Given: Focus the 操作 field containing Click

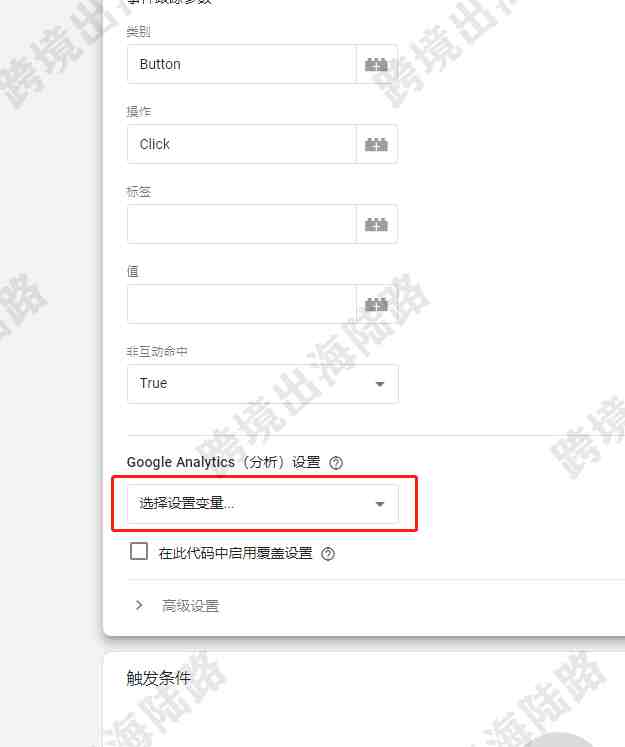Looking at the screenshot, I should [242, 144].
